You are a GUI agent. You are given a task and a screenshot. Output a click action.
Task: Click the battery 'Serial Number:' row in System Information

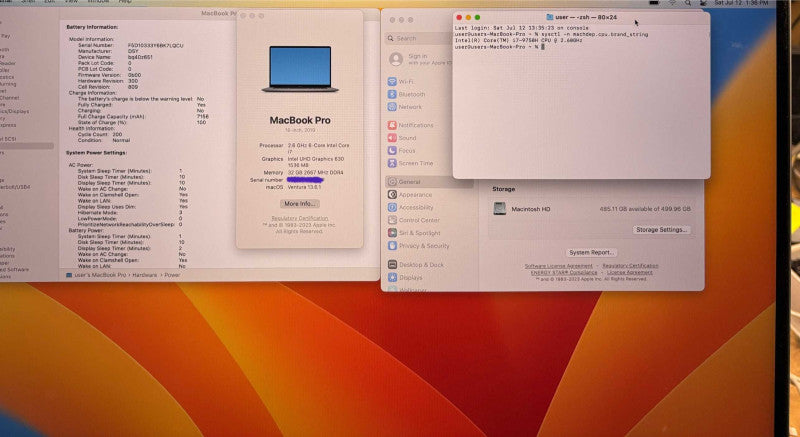coord(131,45)
